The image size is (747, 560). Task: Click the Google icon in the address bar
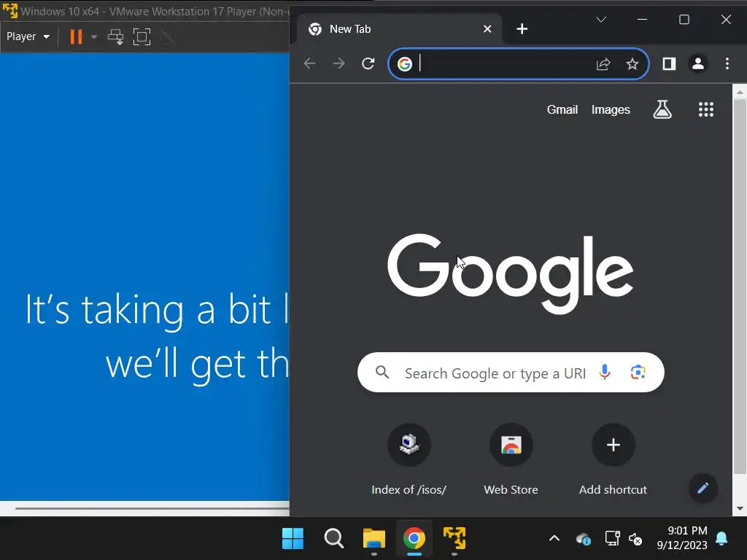(404, 64)
